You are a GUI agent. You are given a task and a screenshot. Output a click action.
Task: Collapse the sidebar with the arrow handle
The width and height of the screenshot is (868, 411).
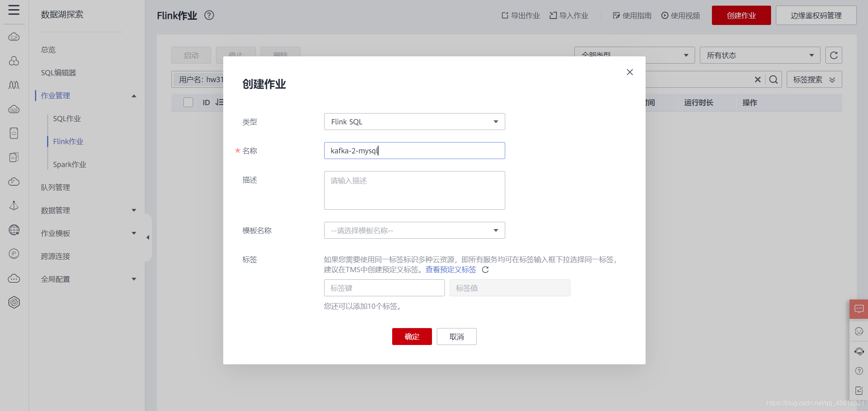point(148,238)
